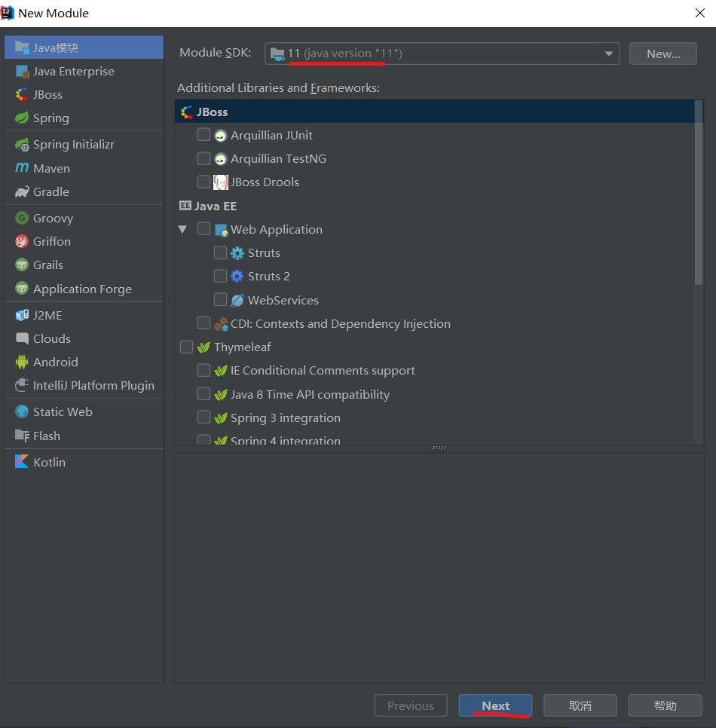This screenshot has width=716, height=728.
Task: Click the Java Enterprise icon
Action: (22, 72)
